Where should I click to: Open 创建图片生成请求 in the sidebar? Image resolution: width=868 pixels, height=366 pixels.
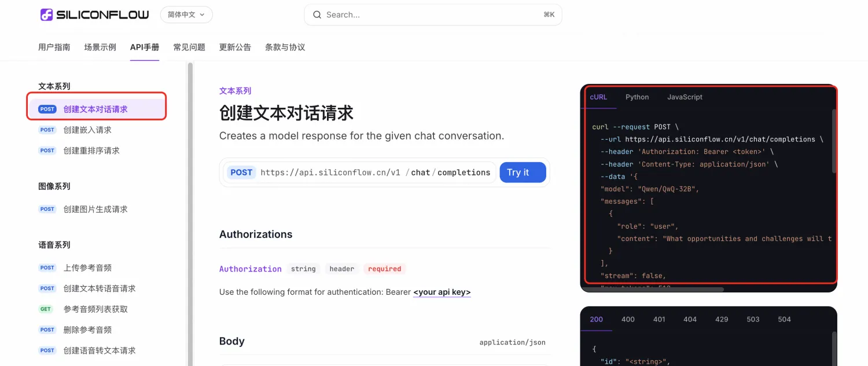click(97, 209)
